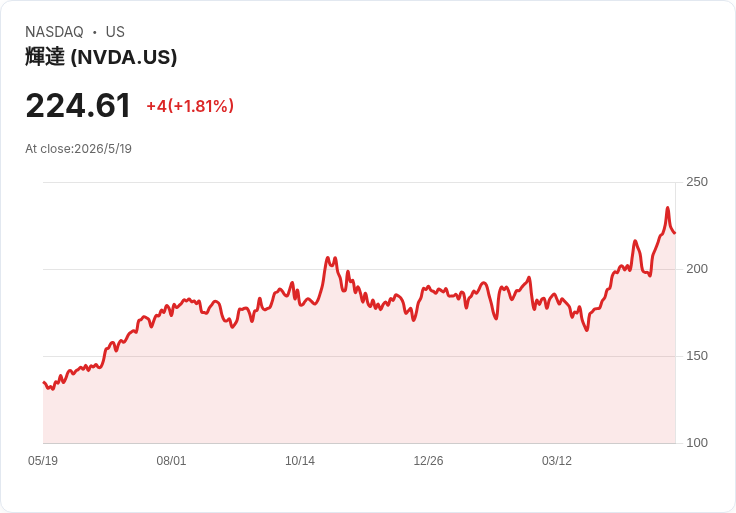Click the 200 y-axis label
The height and width of the screenshot is (513, 736).
tap(697, 269)
